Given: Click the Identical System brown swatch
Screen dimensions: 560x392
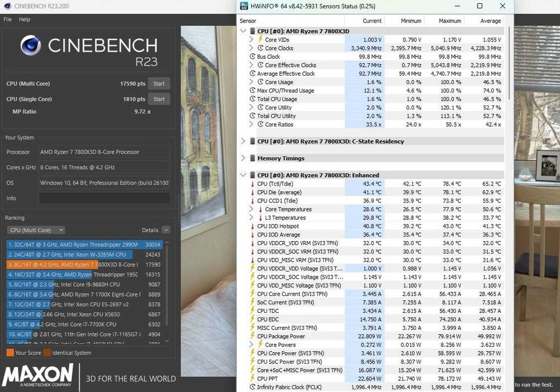Looking at the screenshot, I should click(x=47, y=353).
